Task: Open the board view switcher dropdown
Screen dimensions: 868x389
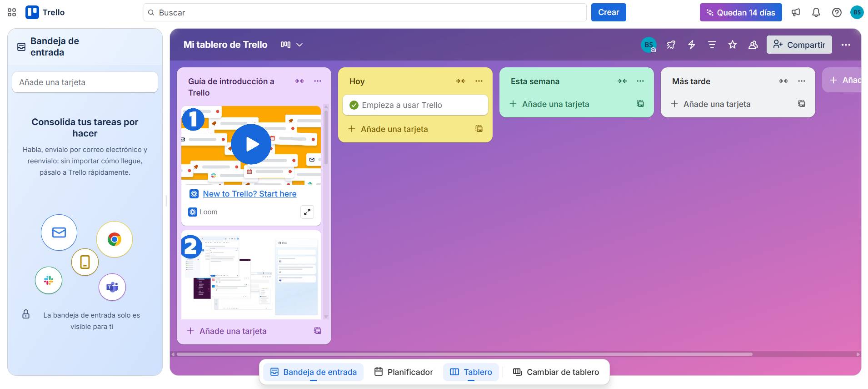Action: tap(291, 45)
